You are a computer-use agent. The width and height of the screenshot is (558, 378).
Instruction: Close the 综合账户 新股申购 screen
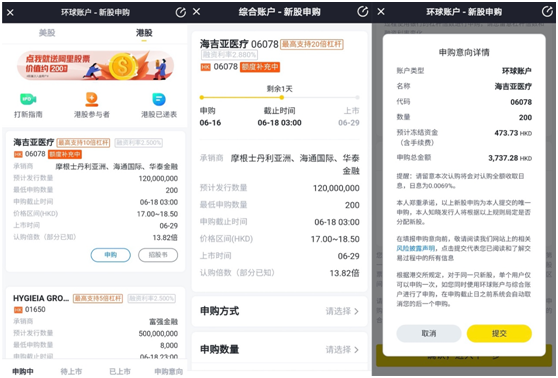coord(196,12)
